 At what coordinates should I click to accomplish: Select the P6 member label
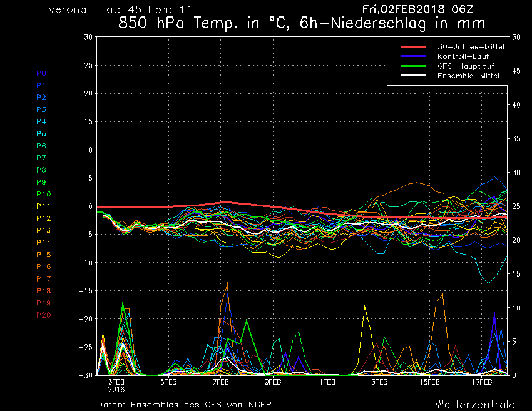pyautogui.click(x=41, y=146)
